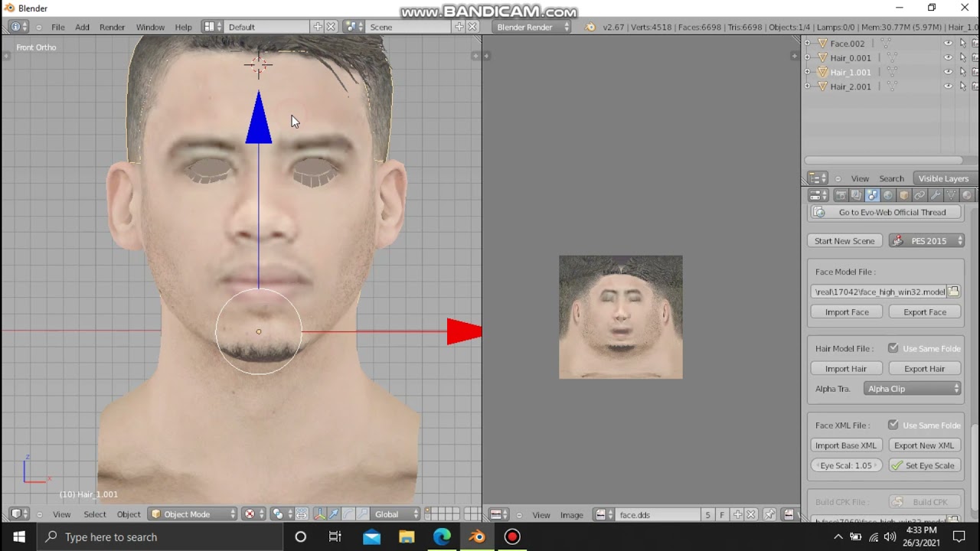Expand the Hair_2.001 tree item
The height and width of the screenshot is (551, 980).
tap(808, 86)
